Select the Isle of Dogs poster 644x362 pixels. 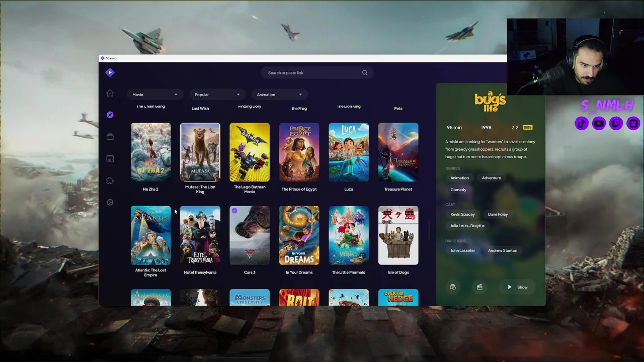[x=398, y=235]
